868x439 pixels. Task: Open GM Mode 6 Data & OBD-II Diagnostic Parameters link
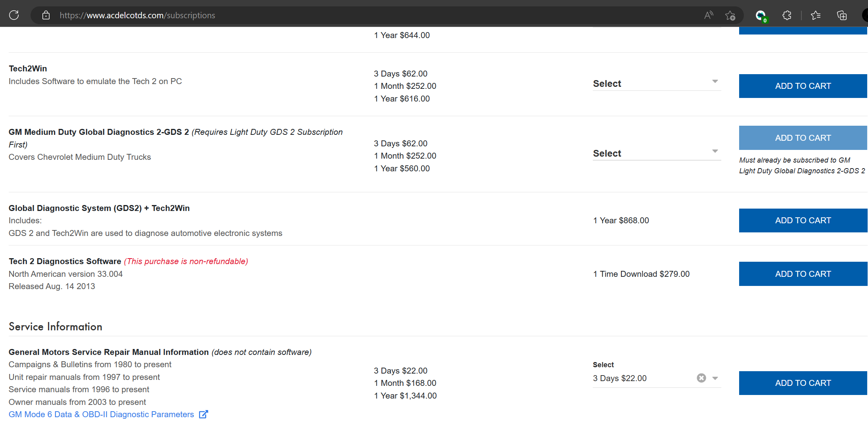(101, 414)
